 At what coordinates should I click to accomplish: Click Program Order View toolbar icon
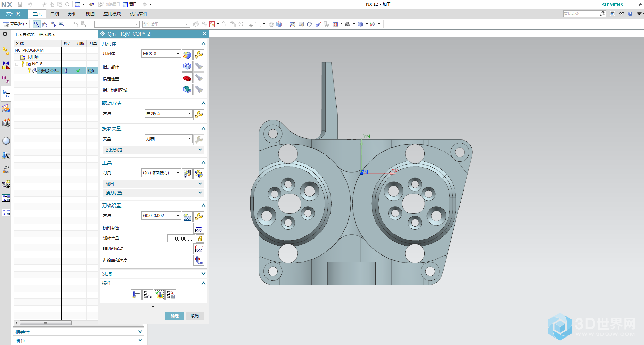coord(37,24)
